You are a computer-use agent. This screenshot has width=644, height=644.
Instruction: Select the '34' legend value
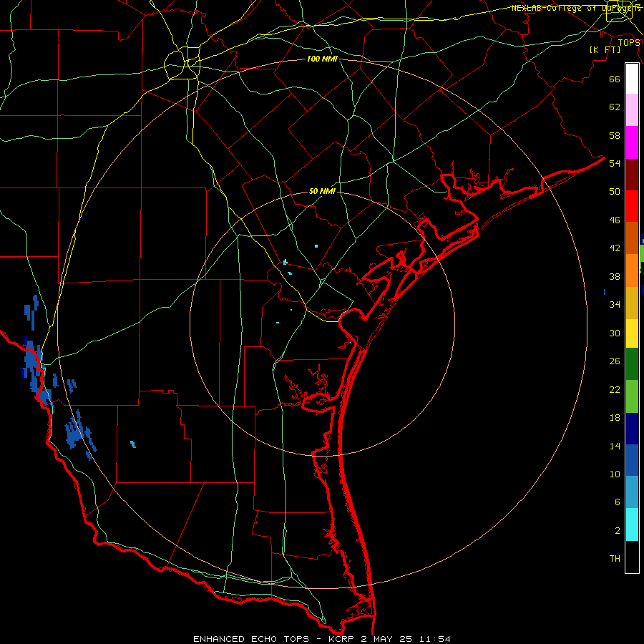pos(615,305)
